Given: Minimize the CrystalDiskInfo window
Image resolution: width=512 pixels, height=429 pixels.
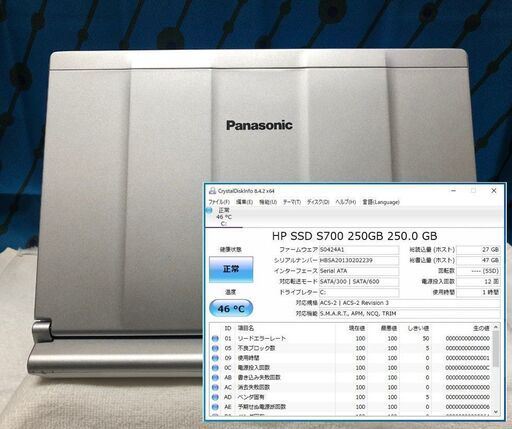Looking at the screenshot, I should coord(453,191).
